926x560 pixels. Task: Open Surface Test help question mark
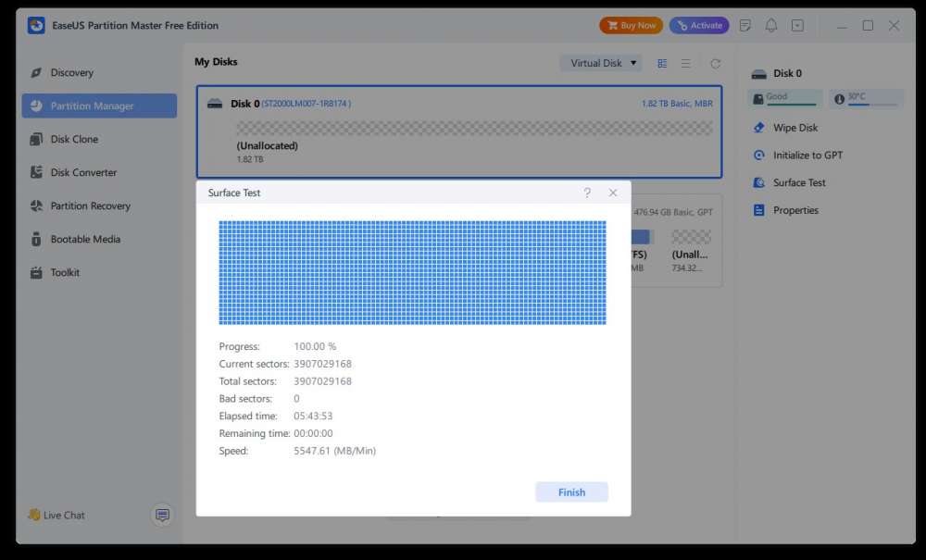point(587,193)
